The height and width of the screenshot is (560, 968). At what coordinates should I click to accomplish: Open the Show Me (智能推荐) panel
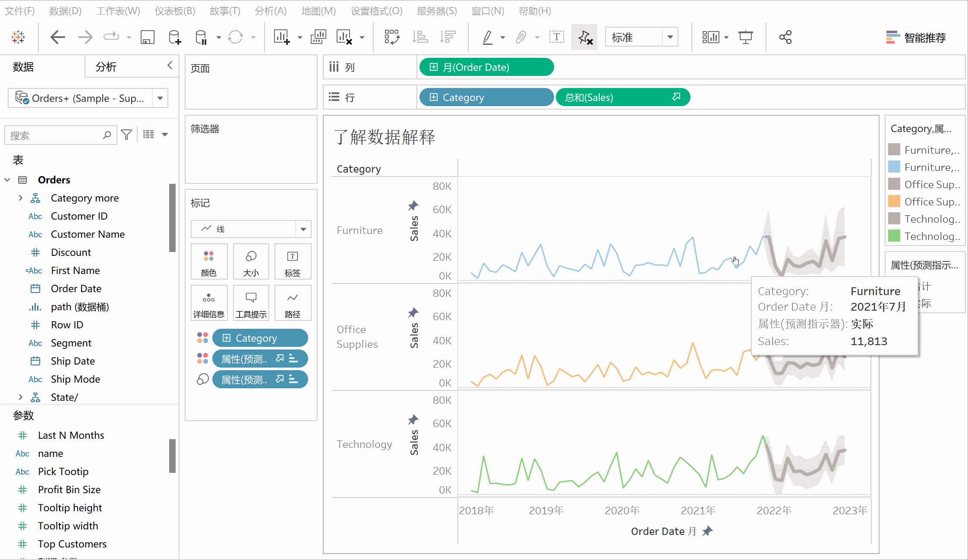pyautogui.click(x=916, y=38)
